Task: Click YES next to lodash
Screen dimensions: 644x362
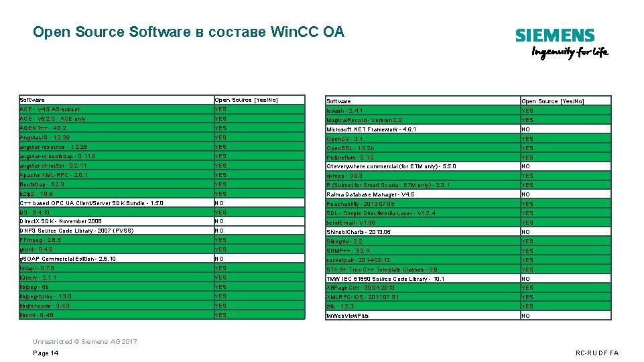Action: tap(566, 111)
